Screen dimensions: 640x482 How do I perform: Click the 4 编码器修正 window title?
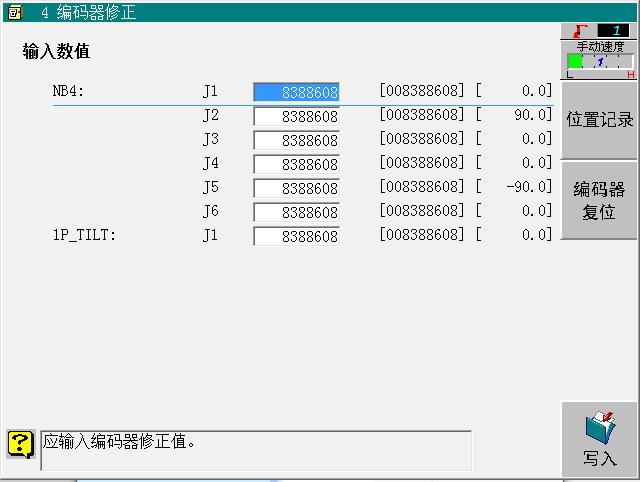pyautogui.click(x=89, y=13)
